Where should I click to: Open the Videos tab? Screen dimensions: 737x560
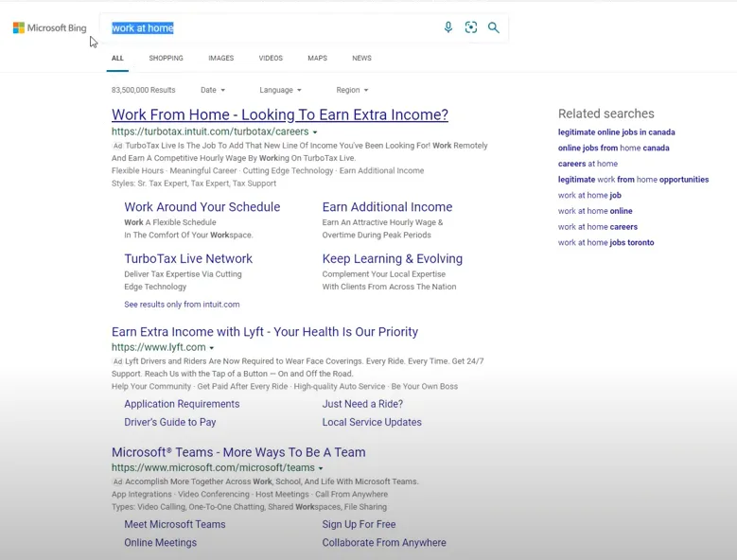point(271,59)
